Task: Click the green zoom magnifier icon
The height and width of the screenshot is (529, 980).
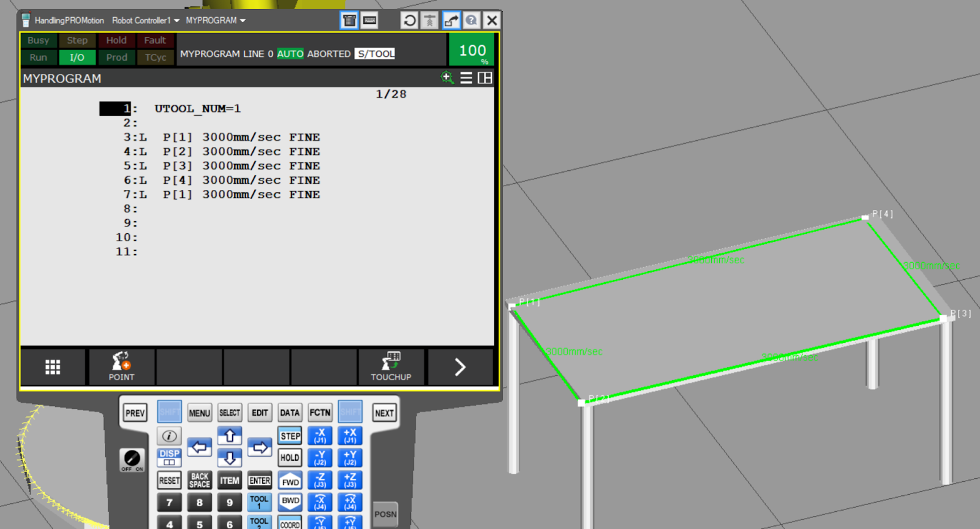Action: pos(447,78)
